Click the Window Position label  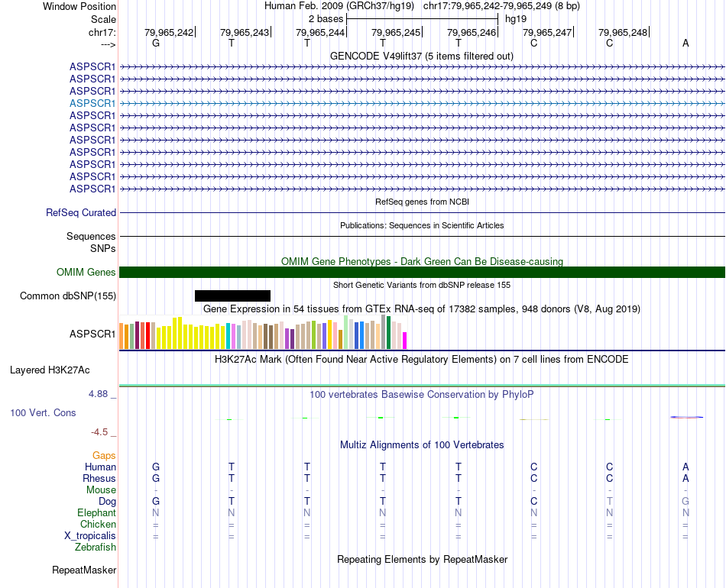pyautogui.click(x=79, y=6)
